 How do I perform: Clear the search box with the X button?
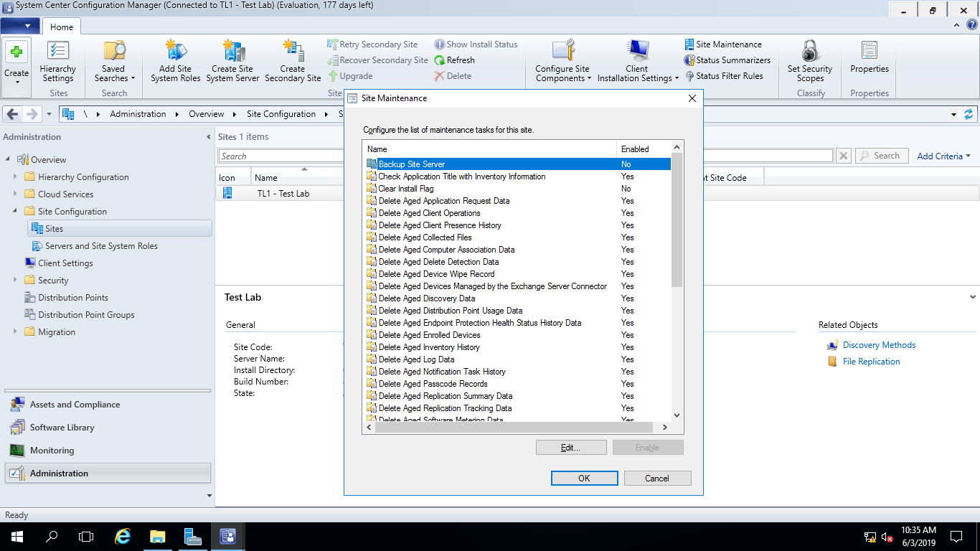coord(844,156)
